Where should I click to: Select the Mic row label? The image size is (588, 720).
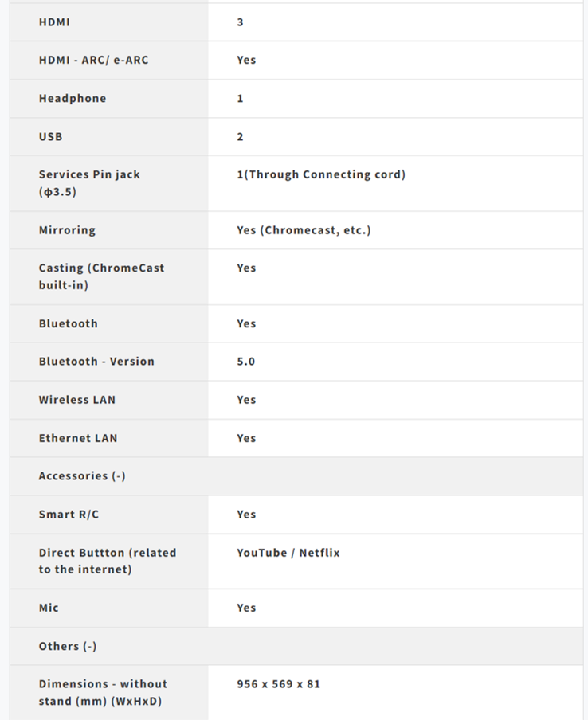(49, 608)
